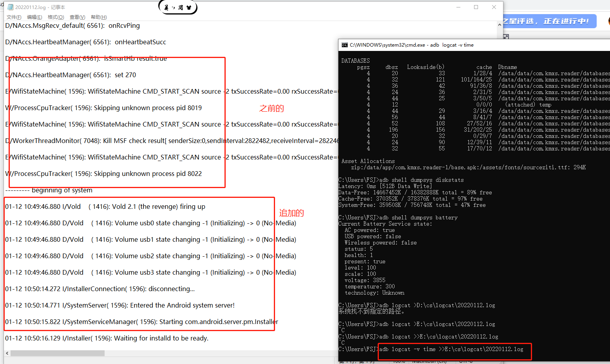610x364 pixels.
Task: Click the 'Volume usb1 state changing' line
Action: [x=150, y=239]
